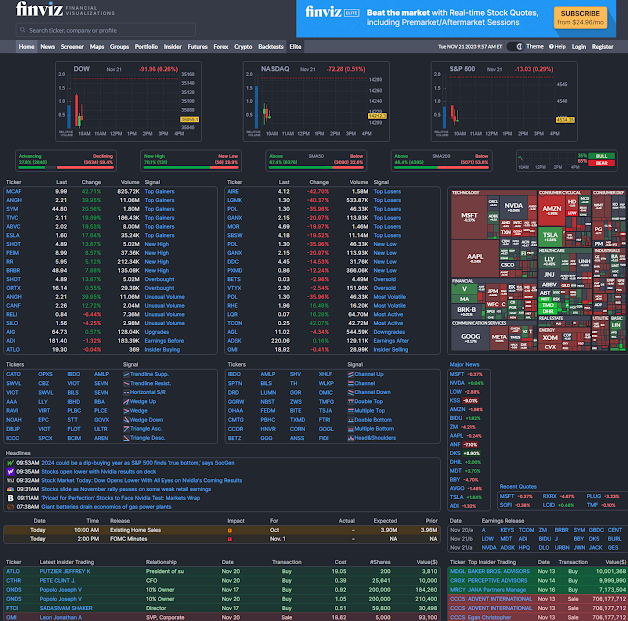This screenshot has height=621, width=628.
Task: Open the Elite menu item
Action: pyautogui.click(x=295, y=47)
